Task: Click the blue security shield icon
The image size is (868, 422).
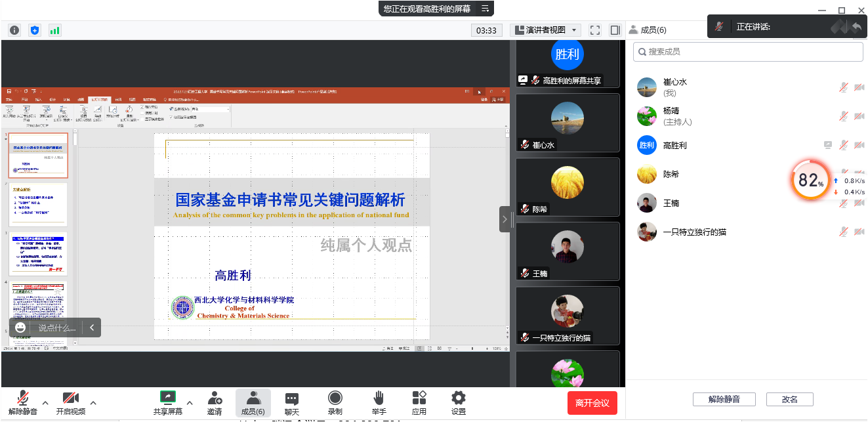Action: 35,30
